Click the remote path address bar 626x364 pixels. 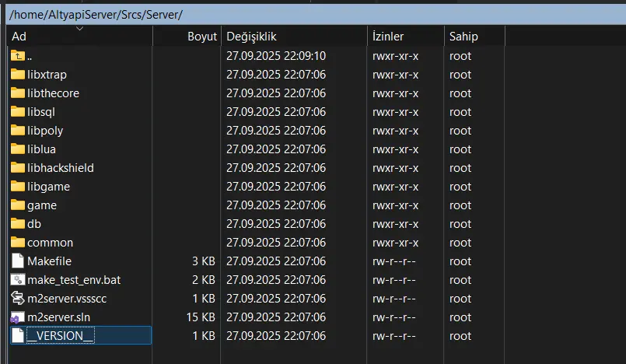click(x=311, y=14)
